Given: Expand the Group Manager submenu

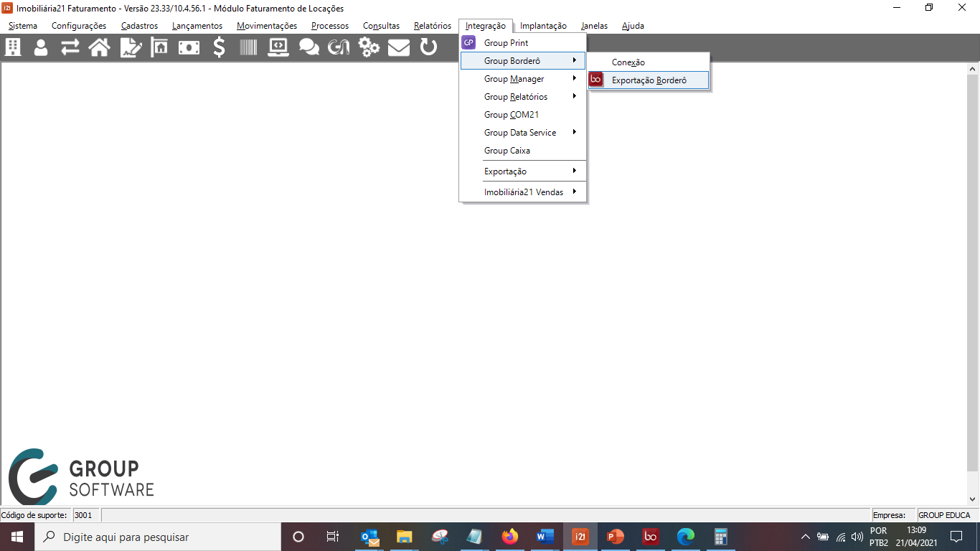Looking at the screenshot, I should point(523,79).
